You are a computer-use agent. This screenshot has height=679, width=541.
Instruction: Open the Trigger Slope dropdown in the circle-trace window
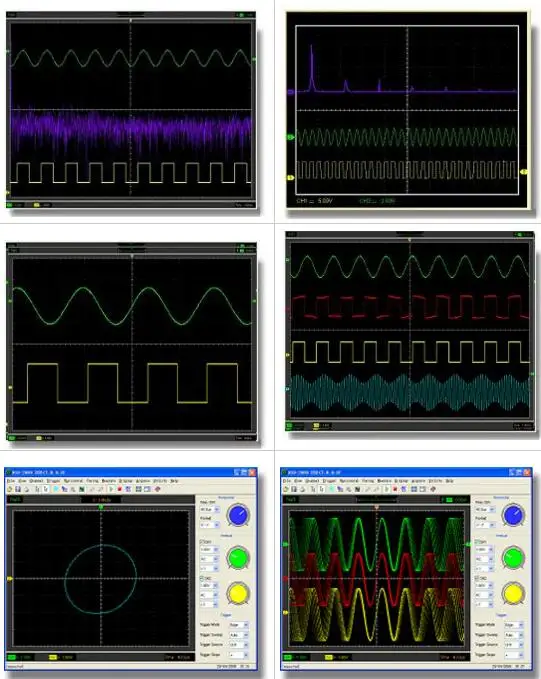pyautogui.click(x=239, y=655)
